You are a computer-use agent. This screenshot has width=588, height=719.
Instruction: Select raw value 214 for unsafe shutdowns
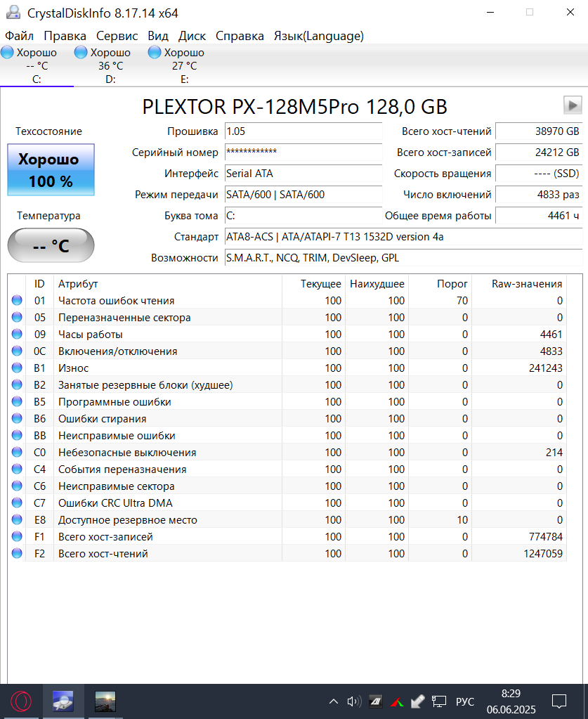click(554, 453)
